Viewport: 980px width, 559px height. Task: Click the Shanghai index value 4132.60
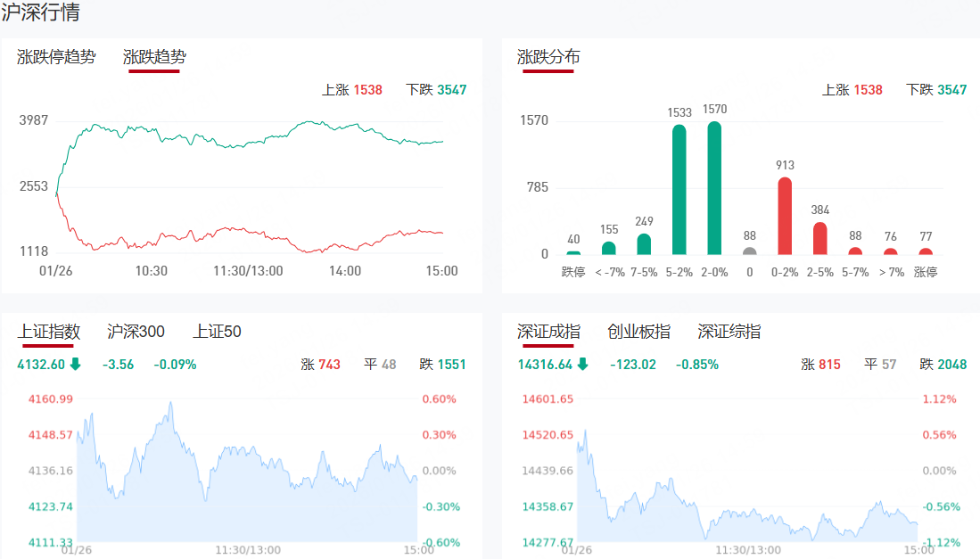coord(41,364)
